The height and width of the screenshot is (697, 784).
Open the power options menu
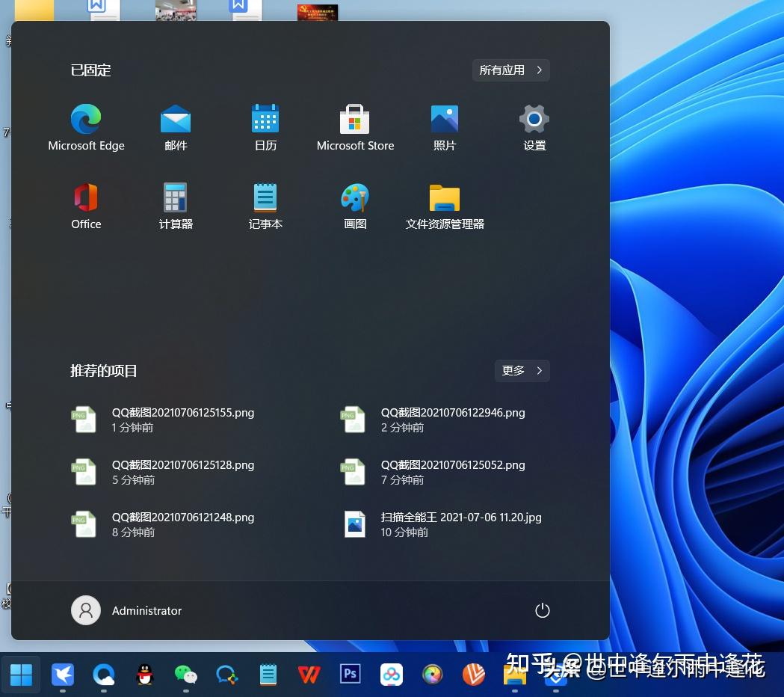click(x=542, y=610)
